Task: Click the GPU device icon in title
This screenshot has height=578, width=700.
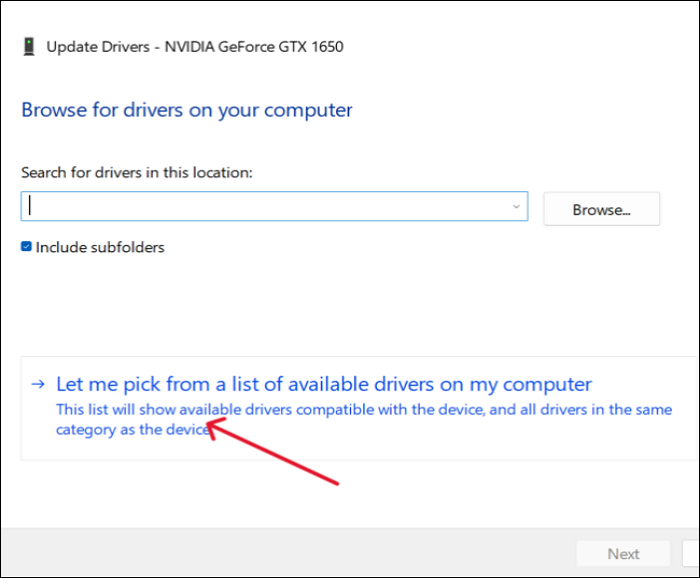Action: click(28, 47)
